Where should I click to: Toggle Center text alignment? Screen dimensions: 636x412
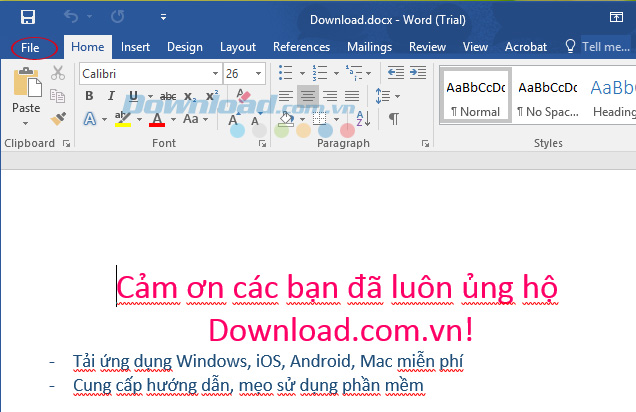[308, 96]
